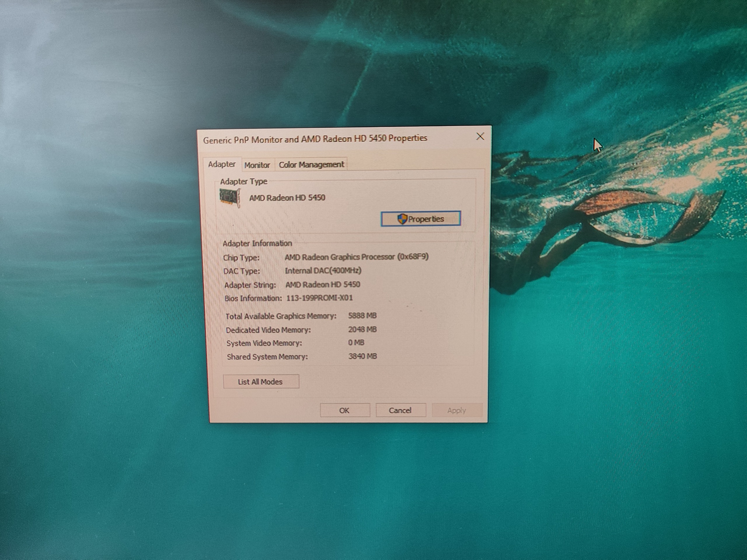
Task: Click the Cancel button
Action: pyautogui.click(x=400, y=410)
